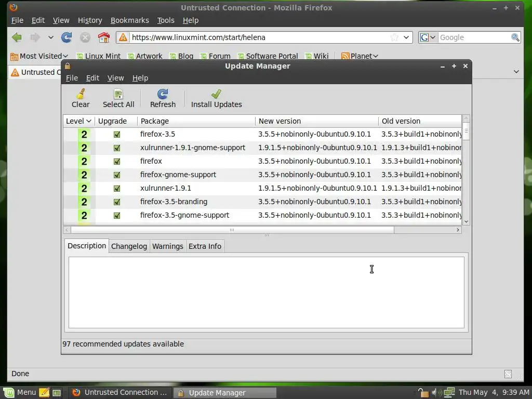Open Forum bookmark

point(216,56)
